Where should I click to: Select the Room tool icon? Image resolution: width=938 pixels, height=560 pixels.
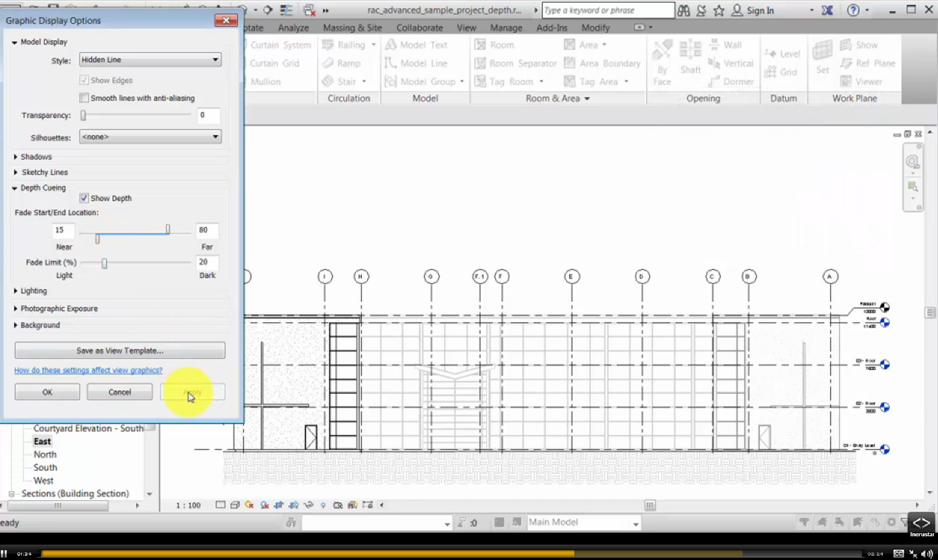(x=480, y=45)
